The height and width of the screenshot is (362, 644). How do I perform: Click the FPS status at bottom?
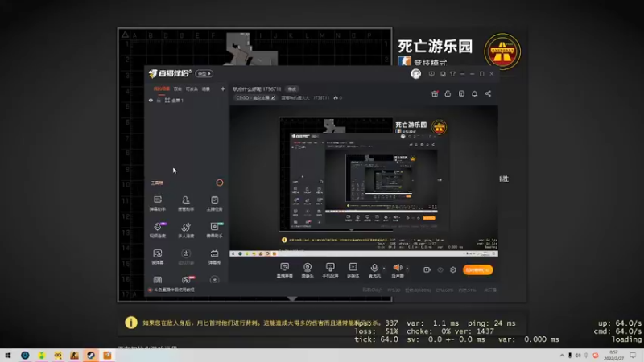pyautogui.click(x=394, y=290)
